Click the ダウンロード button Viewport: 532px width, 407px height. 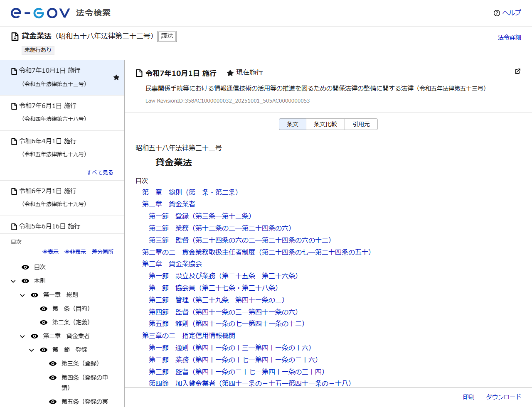point(504,397)
